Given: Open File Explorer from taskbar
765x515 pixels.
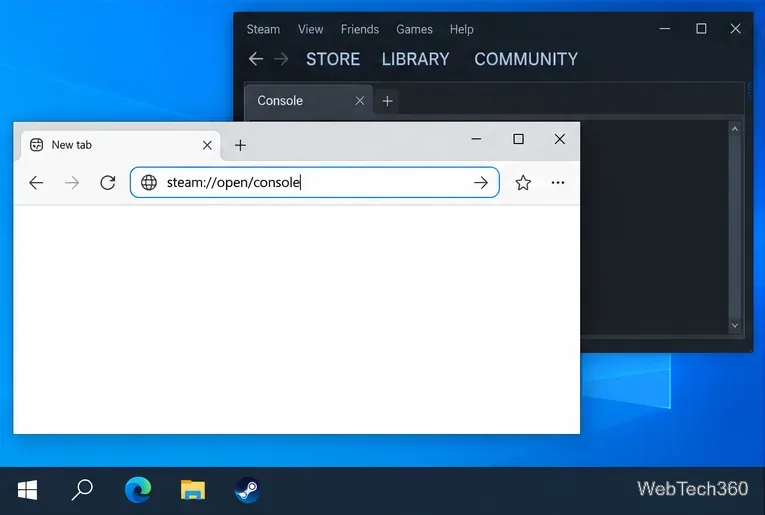Looking at the screenshot, I should (193, 490).
